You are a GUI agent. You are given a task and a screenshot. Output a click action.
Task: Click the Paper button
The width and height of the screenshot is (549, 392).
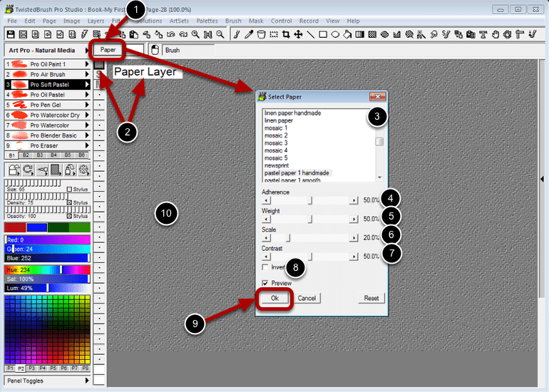coord(108,50)
